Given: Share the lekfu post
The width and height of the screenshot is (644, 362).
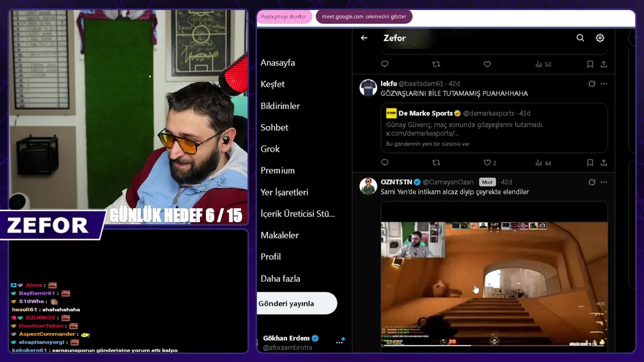Looking at the screenshot, I should pyautogui.click(x=604, y=162).
